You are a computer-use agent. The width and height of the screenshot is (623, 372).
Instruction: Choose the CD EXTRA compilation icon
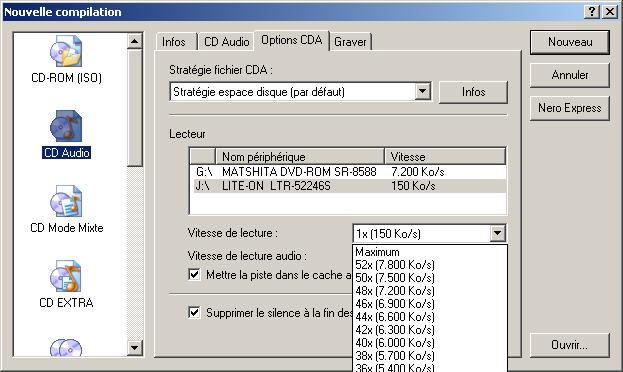pos(66,276)
